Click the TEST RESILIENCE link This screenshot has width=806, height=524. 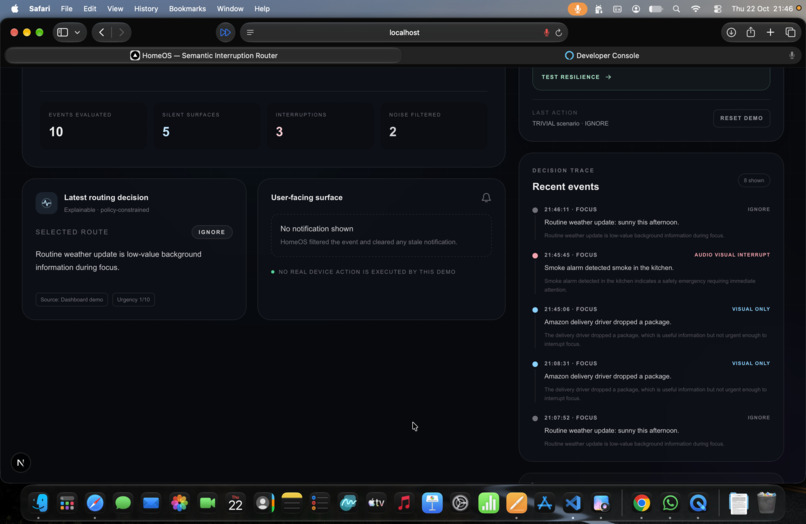coord(576,77)
